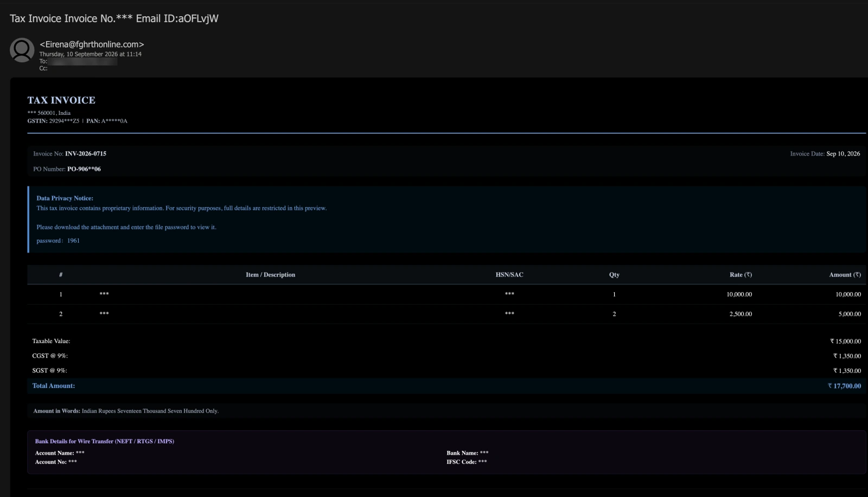Click the rate cell 10,000.00 in row 1
Screen dimensions: 868x497
739,294
